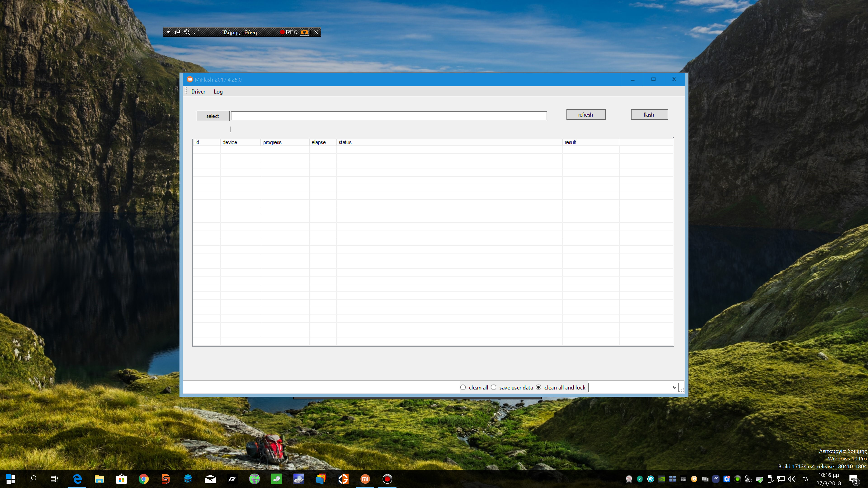Click the select button for ROM folder
This screenshot has height=488, width=868.
coord(213,116)
